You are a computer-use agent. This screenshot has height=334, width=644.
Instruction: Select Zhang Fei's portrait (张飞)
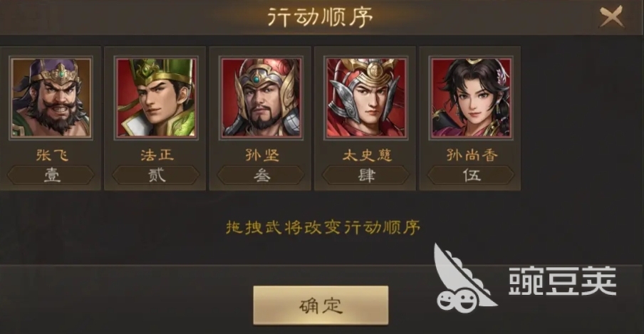point(51,98)
